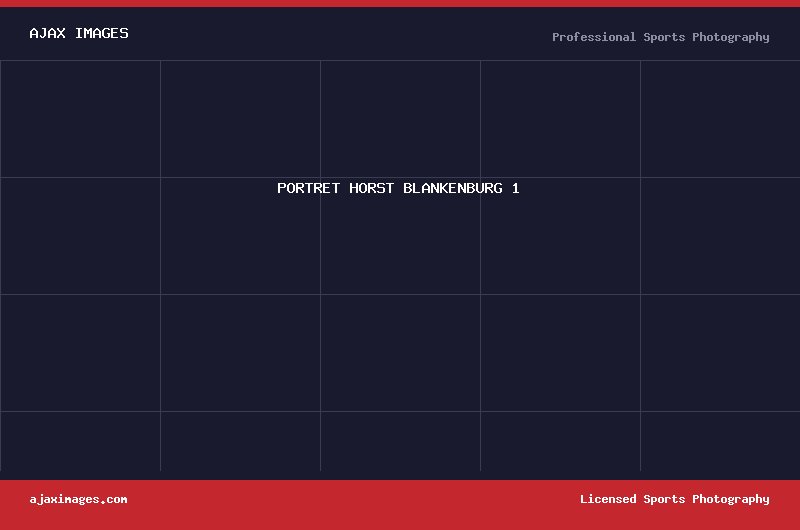Open the ajaximages.com footer link

tap(78, 499)
